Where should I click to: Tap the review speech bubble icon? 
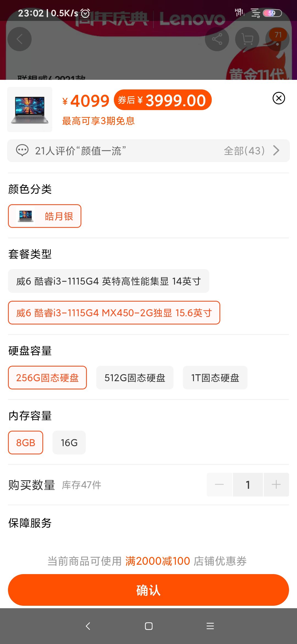[x=22, y=151]
